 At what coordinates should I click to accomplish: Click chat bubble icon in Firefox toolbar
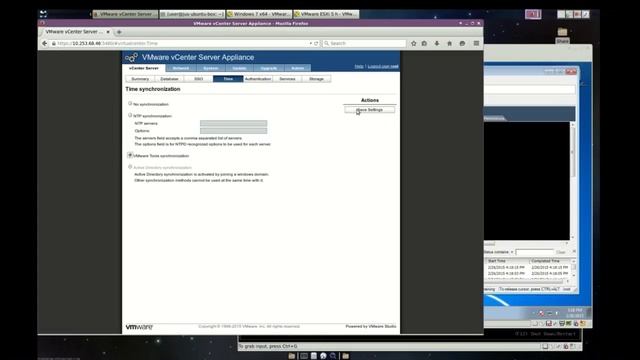point(462,43)
